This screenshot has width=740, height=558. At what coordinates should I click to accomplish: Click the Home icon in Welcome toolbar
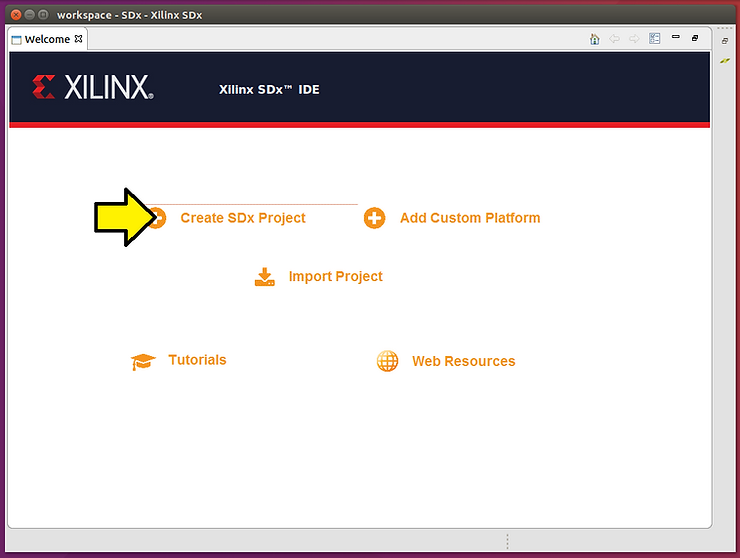click(595, 39)
